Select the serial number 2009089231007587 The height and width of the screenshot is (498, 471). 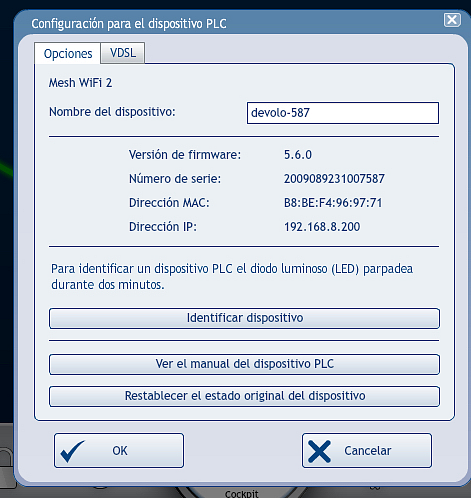click(334, 179)
